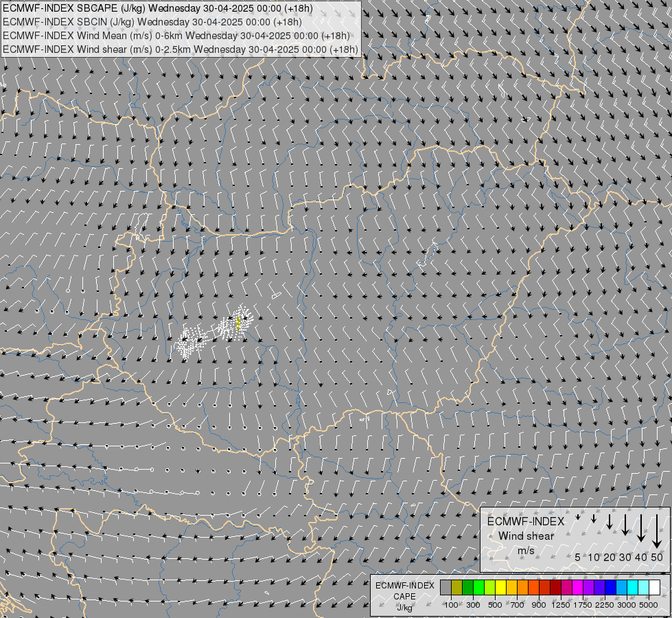Pick the indigo CAPE swatch left of 2250
672x618 pixels.
pos(599,587)
